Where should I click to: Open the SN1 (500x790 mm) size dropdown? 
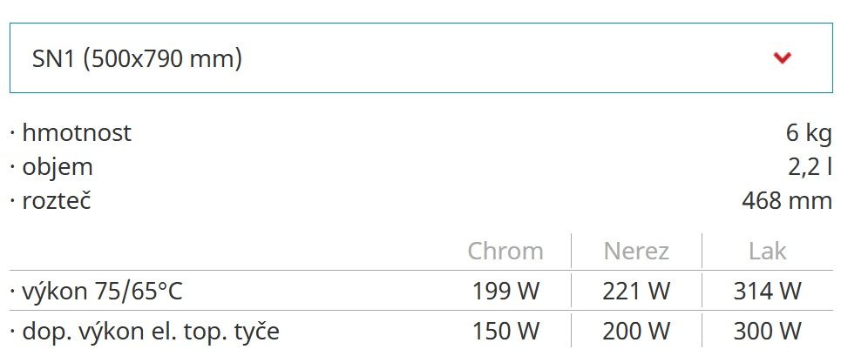click(421, 58)
